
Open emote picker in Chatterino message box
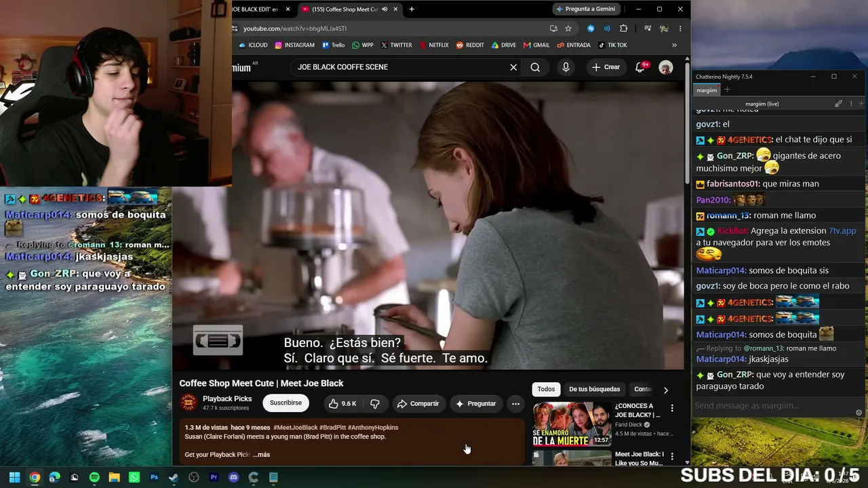859,413
